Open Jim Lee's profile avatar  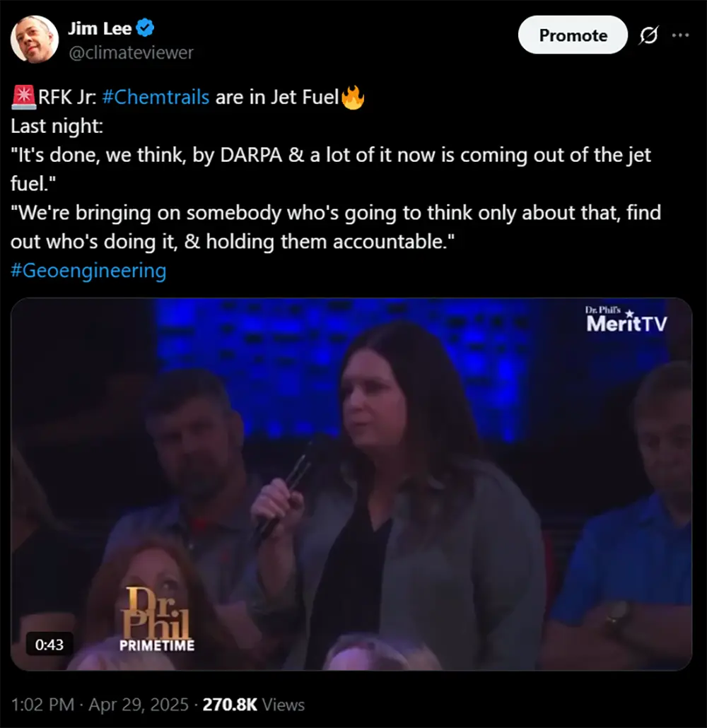[x=35, y=39]
